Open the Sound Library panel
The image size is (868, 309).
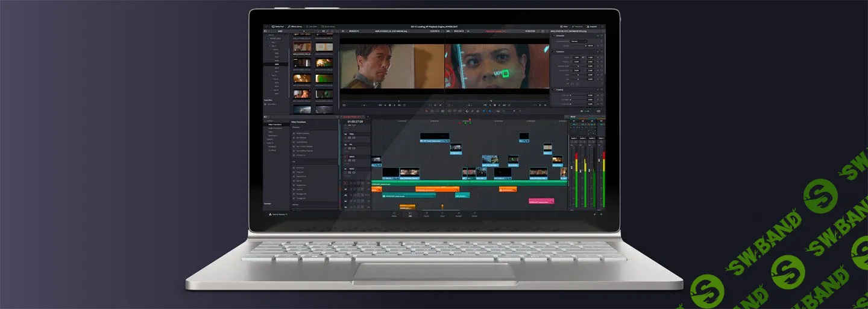pyautogui.click(x=329, y=27)
